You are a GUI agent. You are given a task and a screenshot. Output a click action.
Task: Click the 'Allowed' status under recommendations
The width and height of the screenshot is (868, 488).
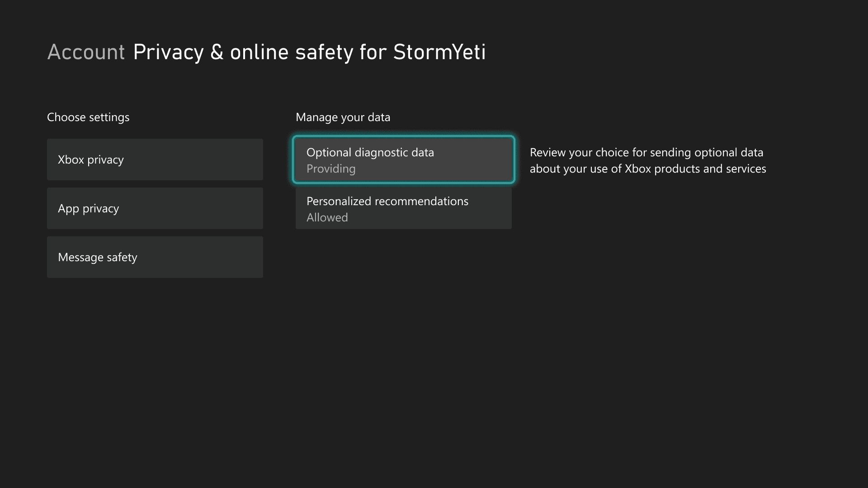tap(327, 217)
